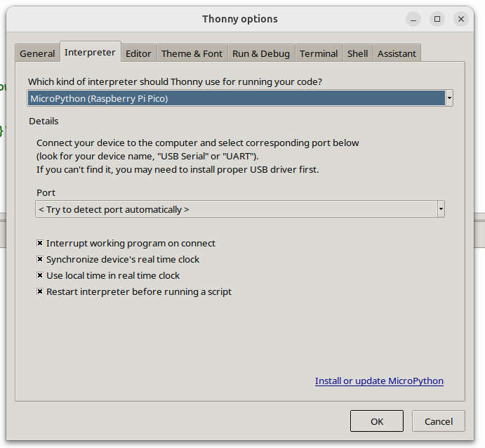Dismiss the dialog with Cancel
Screen dimensions: 485x448
tap(438, 421)
